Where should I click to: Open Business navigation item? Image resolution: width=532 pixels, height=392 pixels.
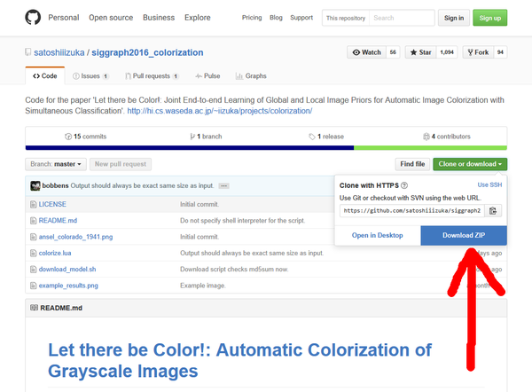coord(159,18)
